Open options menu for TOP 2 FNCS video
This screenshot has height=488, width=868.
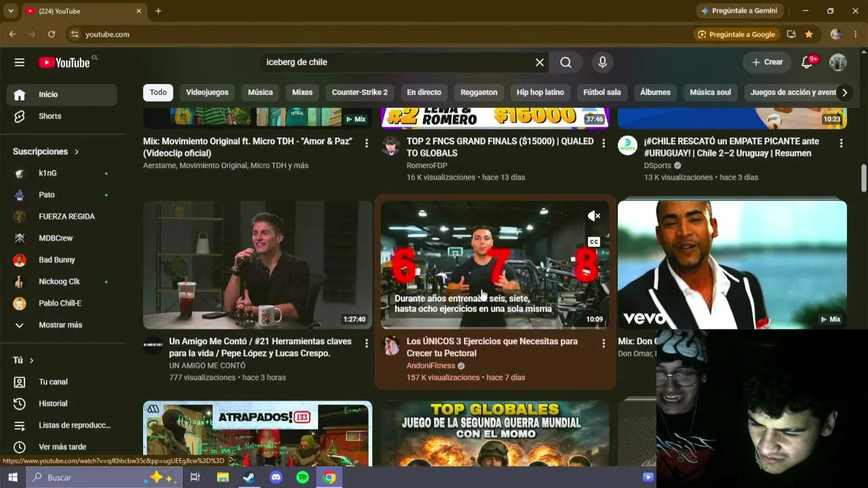tap(604, 144)
